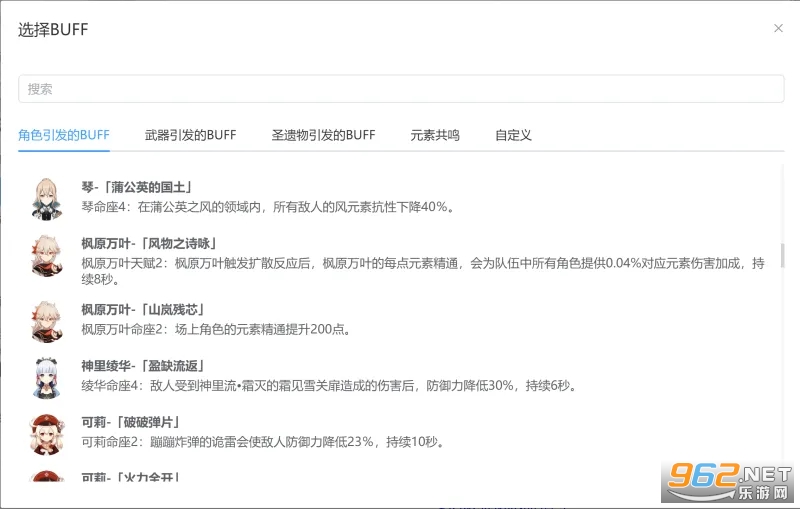Select buff 琴-「蒲公英的国土」
The image size is (800, 509).
tap(136, 187)
